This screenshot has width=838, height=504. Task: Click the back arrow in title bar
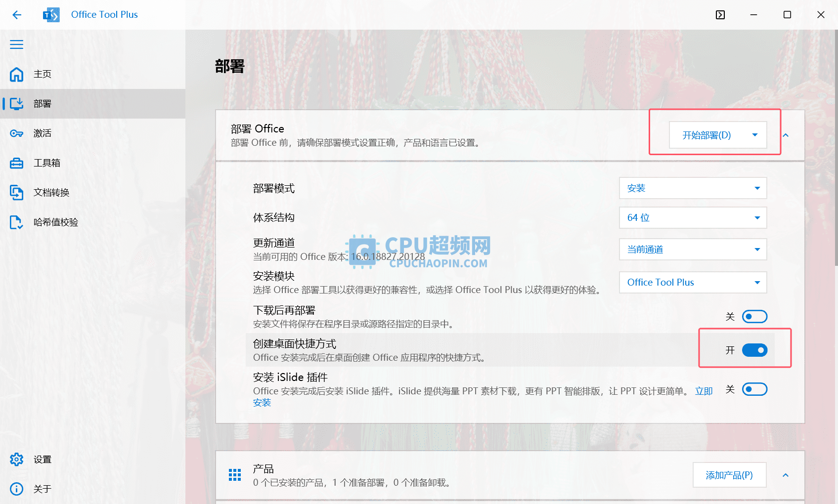(x=17, y=15)
